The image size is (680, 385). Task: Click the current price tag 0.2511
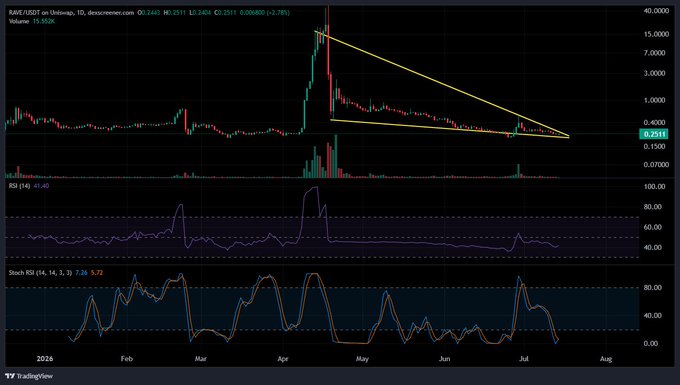pos(654,134)
